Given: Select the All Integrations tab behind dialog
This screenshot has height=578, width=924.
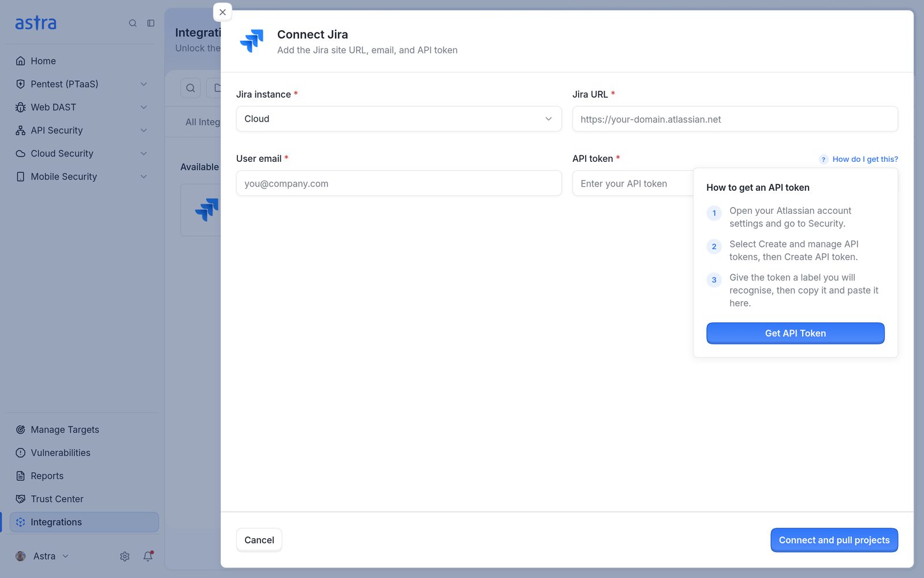Looking at the screenshot, I should (x=203, y=122).
